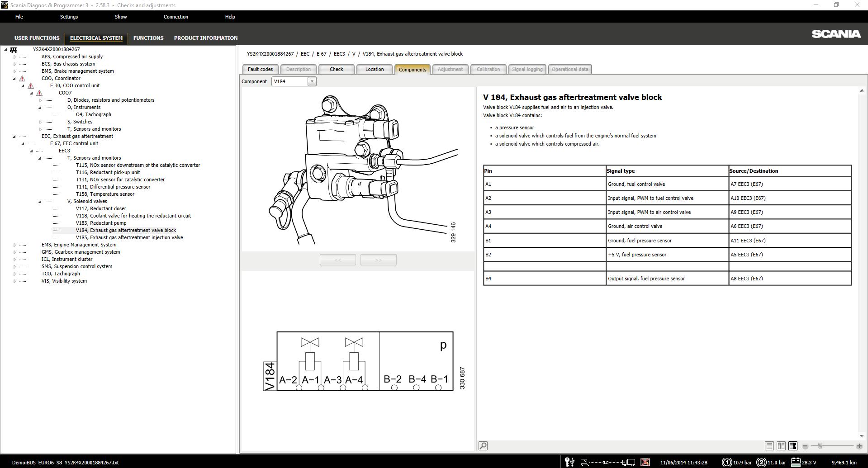Viewport: 868px width, 468px height.
Task: Select the single-column text view icon
Action: (769, 446)
